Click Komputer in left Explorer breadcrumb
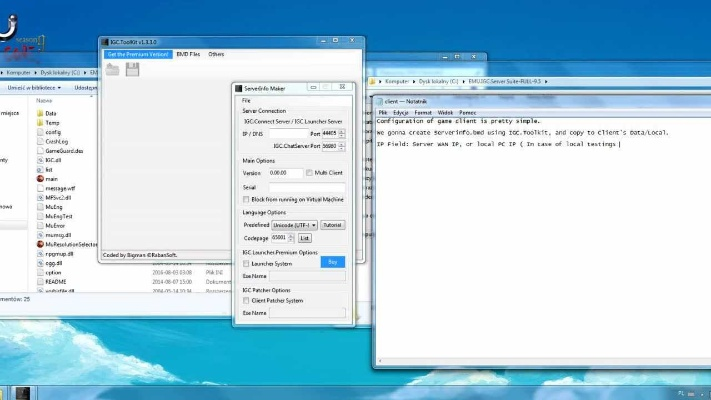 pyautogui.click(x=19, y=73)
